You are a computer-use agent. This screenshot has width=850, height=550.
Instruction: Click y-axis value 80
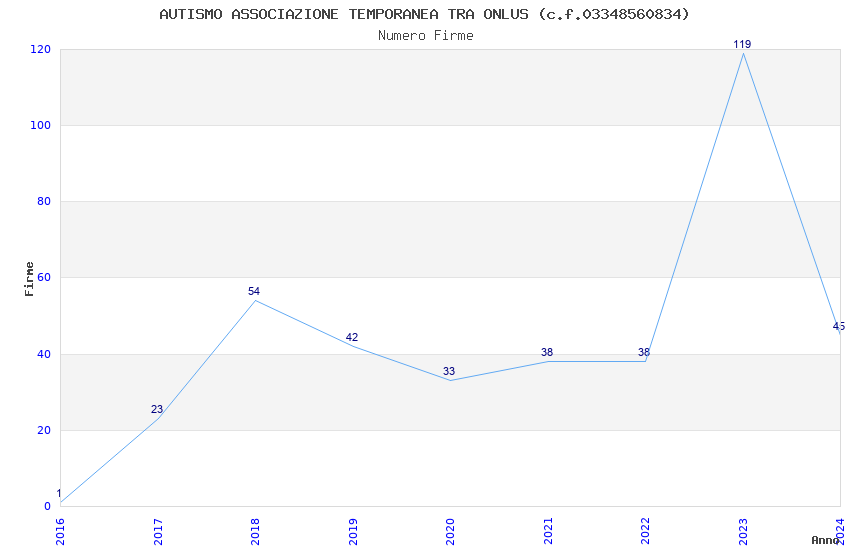pyautogui.click(x=44, y=202)
